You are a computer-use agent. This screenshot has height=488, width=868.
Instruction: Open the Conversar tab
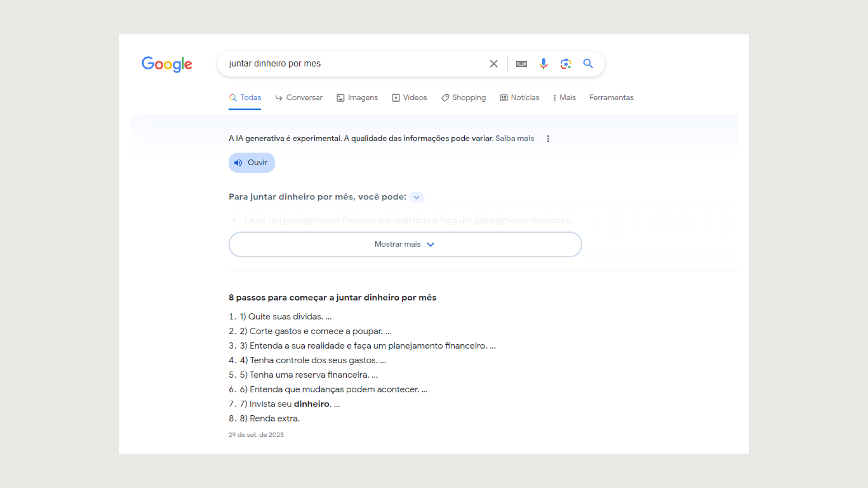[x=299, y=98]
